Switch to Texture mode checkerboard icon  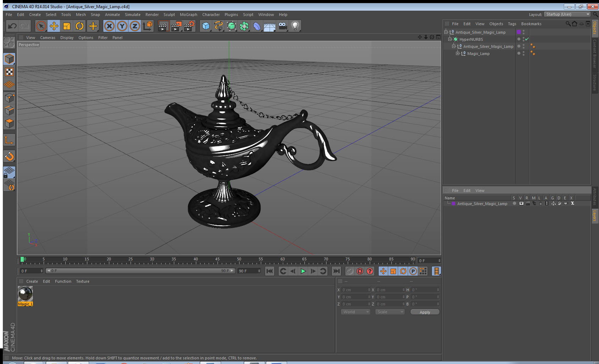(x=9, y=72)
